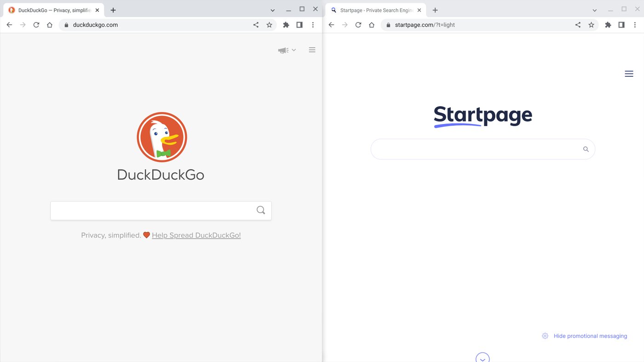Close the Startpage tab

419,10
